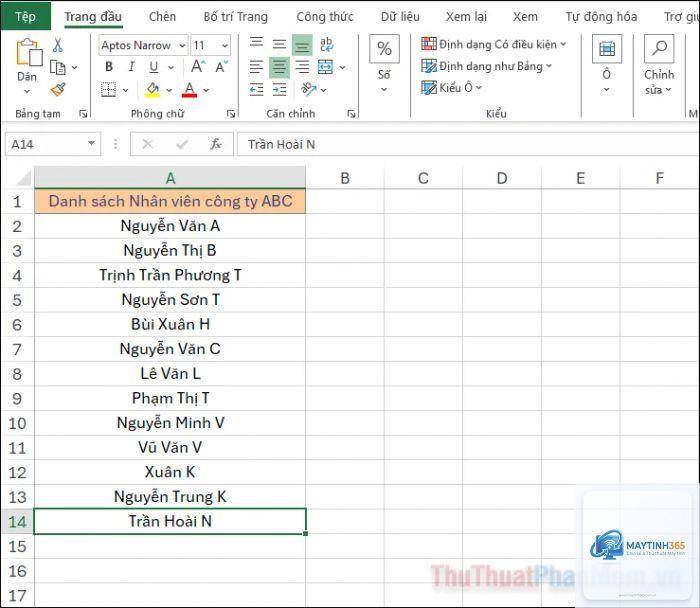Viewport: 700px width, 608px height.
Task: Expand Paste options arrow under Dán
Action: point(27,92)
